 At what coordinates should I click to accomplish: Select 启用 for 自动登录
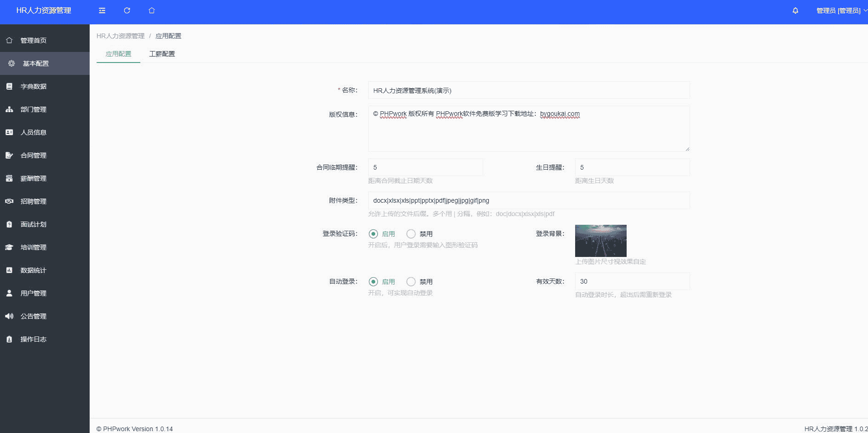[x=373, y=282]
